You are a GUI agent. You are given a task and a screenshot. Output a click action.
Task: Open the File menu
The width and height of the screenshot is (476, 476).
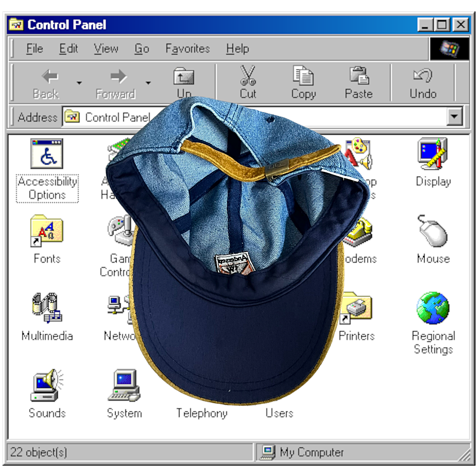pyautogui.click(x=34, y=49)
